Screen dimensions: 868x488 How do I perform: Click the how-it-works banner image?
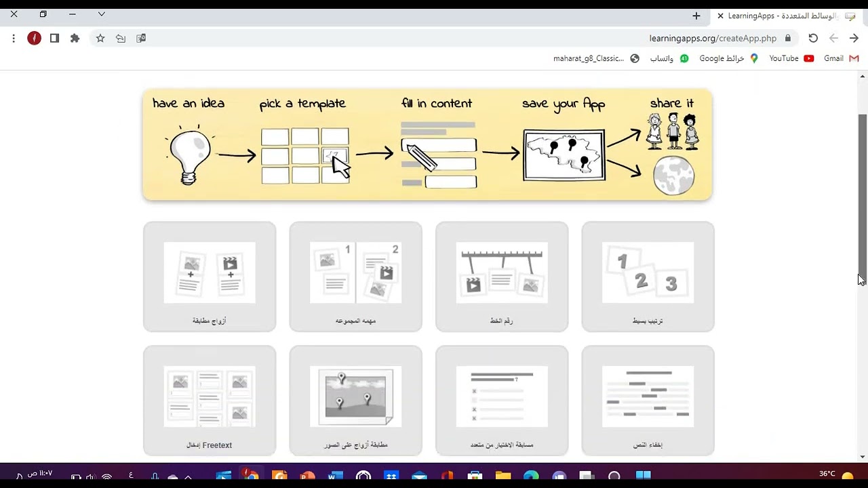pos(427,144)
